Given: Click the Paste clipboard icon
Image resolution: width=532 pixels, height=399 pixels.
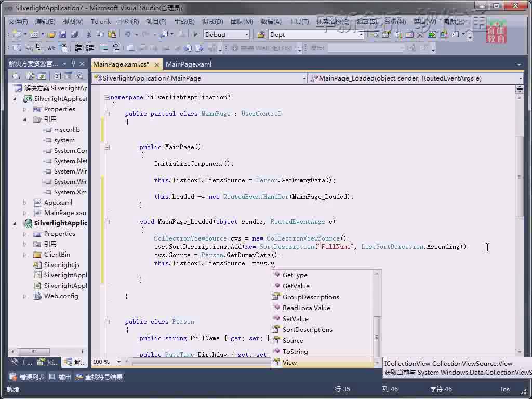Looking at the screenshot, I should point(112,34).
